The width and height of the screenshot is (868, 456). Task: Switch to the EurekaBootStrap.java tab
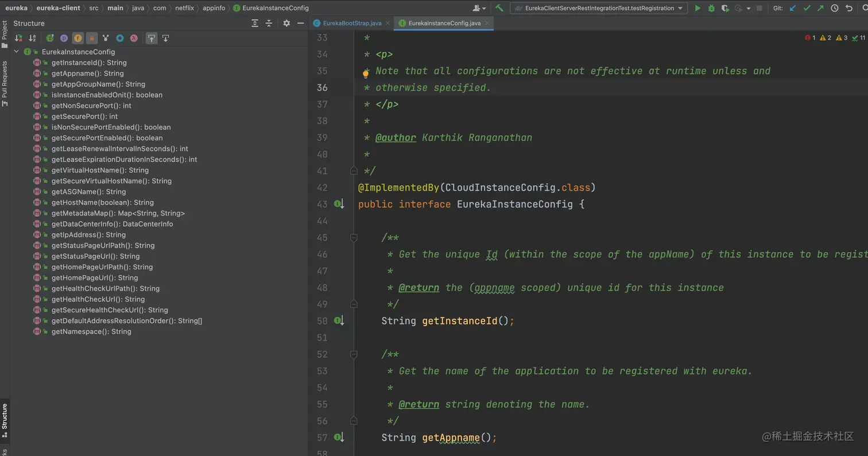pyautogui.click(x=351, y=23)
